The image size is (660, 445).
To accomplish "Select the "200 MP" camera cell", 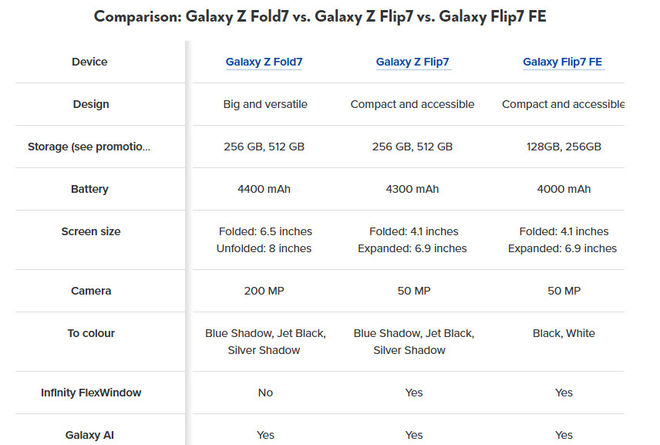I will pos(265,291).
